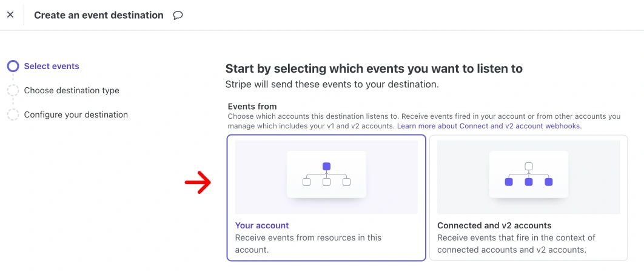
Task: Click the Choose destination type step circle
Action: [x=13, y=90]
